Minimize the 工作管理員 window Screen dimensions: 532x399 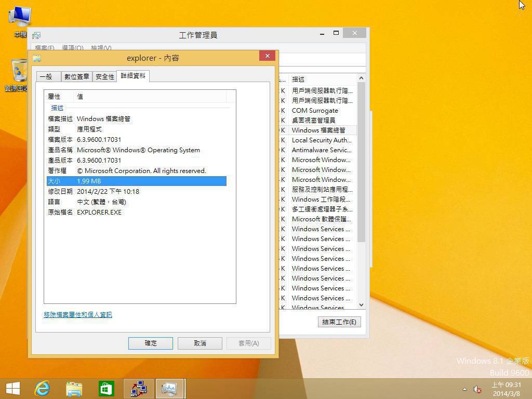point(322,33)
